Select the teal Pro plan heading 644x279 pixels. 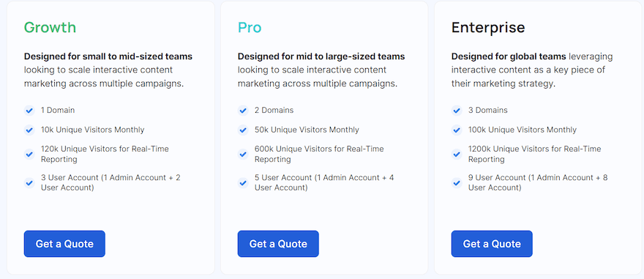pyautogui.click(x=250, y=28)
